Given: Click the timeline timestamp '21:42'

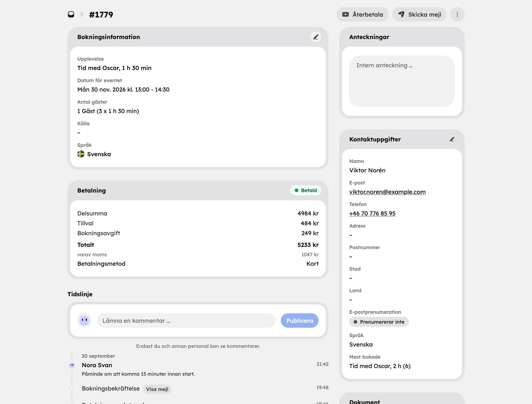Looking at the screenshot, I should tap(322, 364).
